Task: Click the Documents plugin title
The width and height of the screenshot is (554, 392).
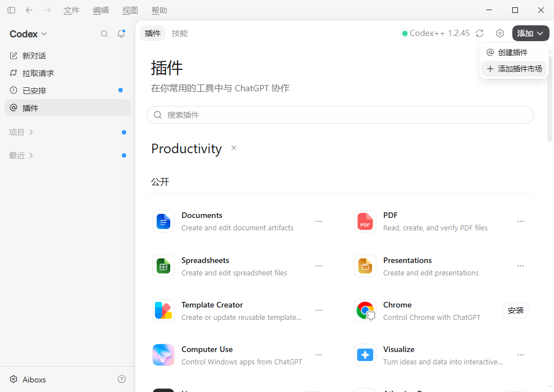Action: tap(202, 215)
